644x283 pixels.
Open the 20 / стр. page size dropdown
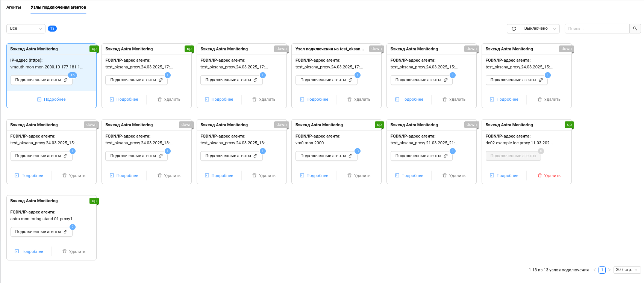(x=627, y=270)
